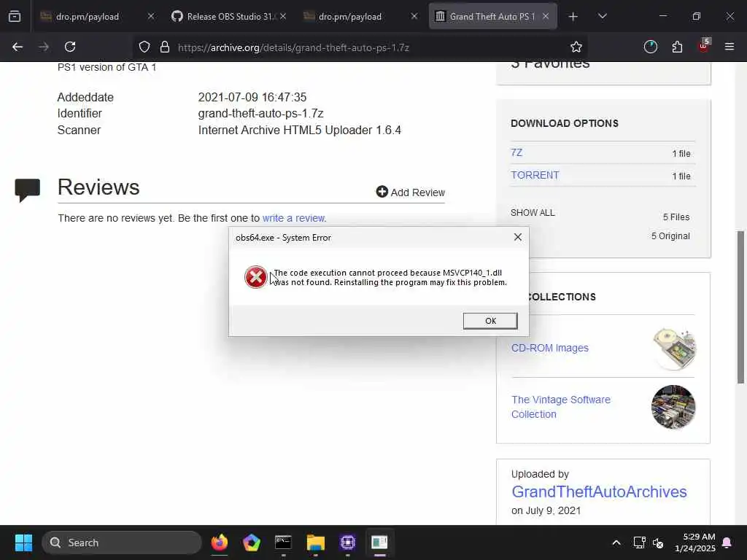Screen dimensions: 747x560
Task: Click the highlighted error dialog taskbar app
Action: point(379,542)
